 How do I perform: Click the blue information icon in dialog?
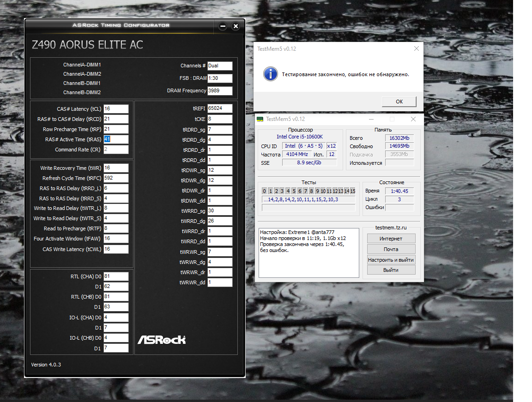click(271, 73)
